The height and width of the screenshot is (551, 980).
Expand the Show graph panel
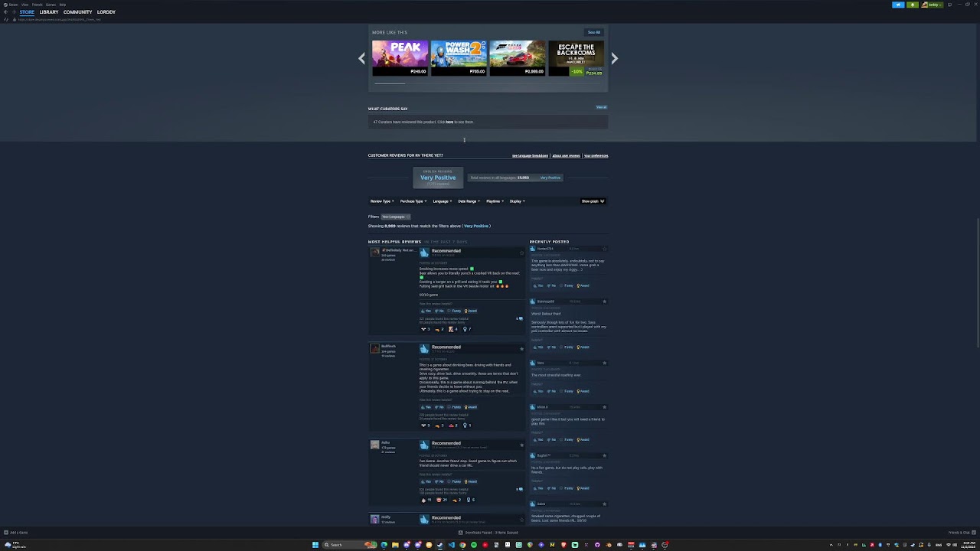[593, 201]
